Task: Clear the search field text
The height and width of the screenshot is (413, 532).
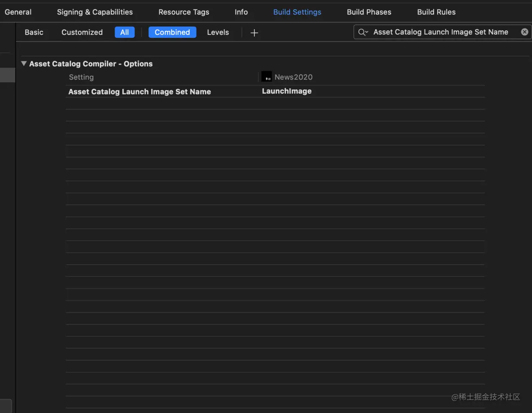Action: point(524,32)
